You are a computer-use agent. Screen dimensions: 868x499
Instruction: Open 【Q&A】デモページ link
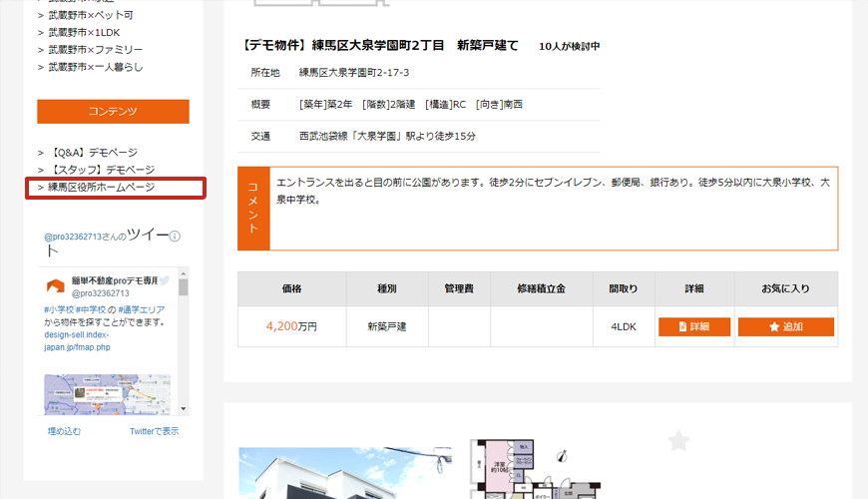(94, 154)
